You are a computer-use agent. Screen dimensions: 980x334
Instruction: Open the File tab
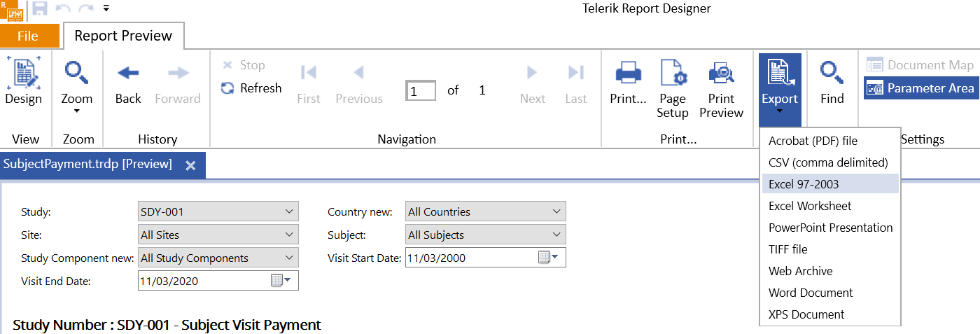pyautogui.click(x=28, y=36)
